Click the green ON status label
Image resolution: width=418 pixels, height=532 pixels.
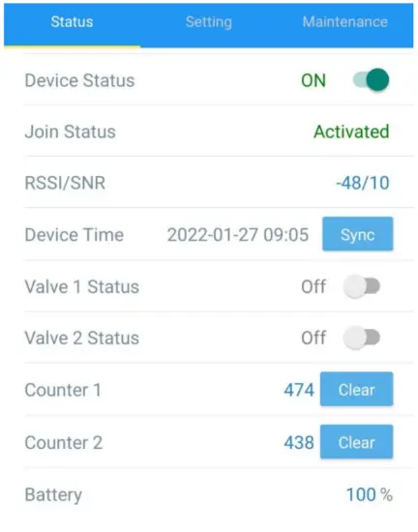click(313, 80)
